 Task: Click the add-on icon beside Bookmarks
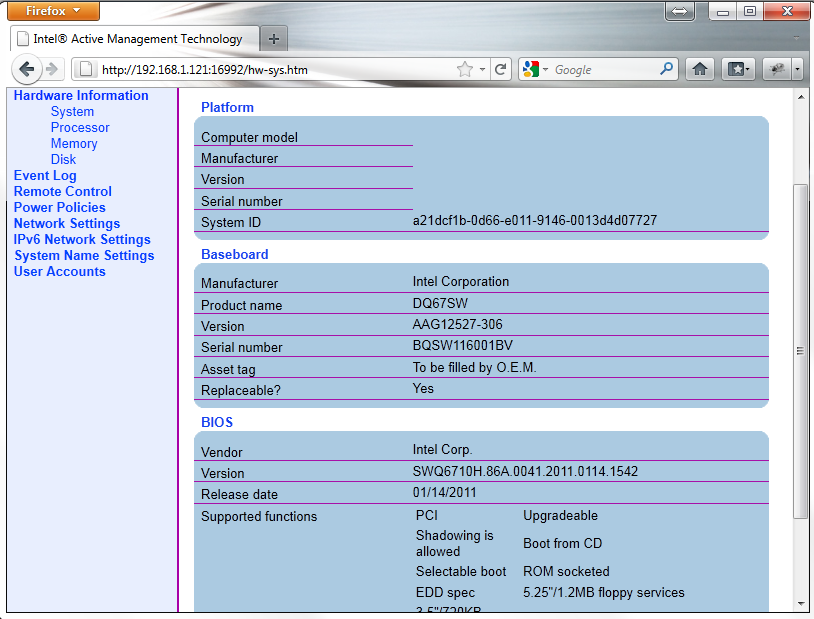(777, 69)
